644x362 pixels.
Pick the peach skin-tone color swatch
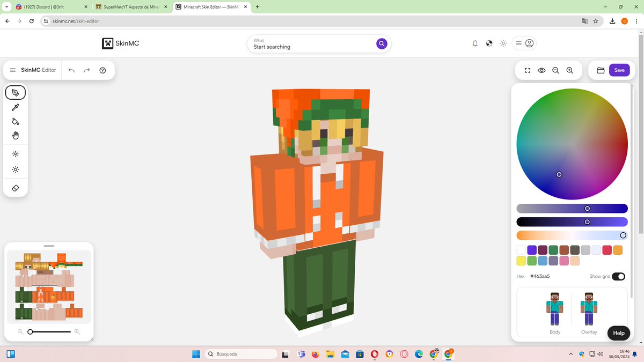tap(575, 261)
